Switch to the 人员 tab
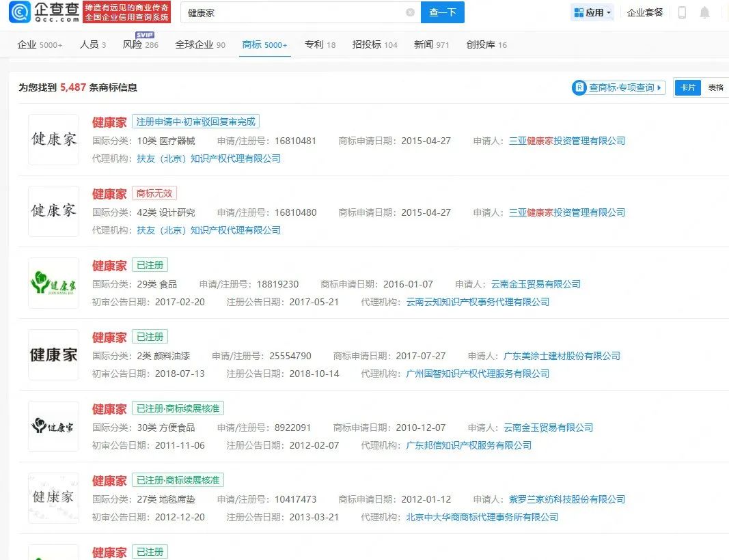The image size is (729, 560). [92, 44]
